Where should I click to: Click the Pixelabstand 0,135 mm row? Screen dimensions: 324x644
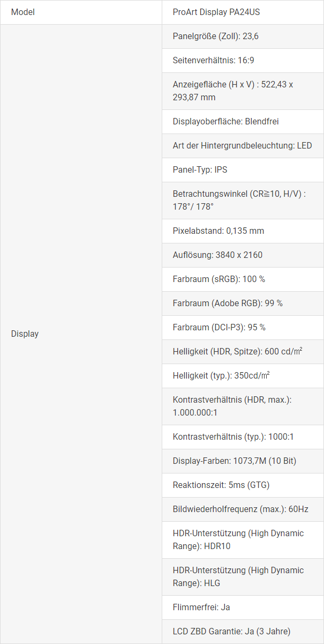[218, 231]
